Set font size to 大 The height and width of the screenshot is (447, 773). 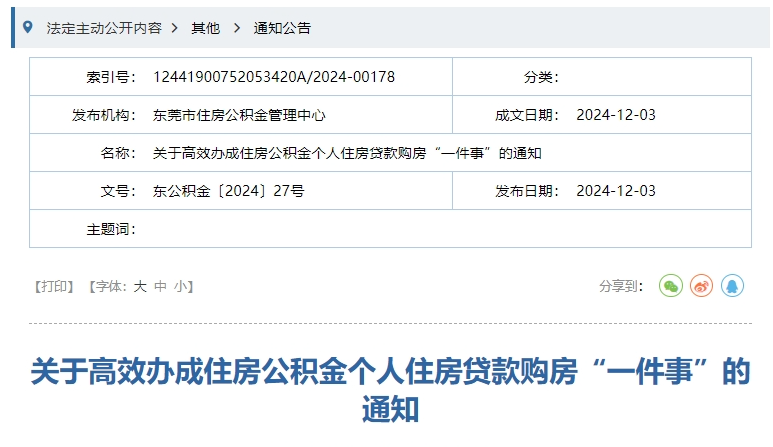tap(140, 286)
